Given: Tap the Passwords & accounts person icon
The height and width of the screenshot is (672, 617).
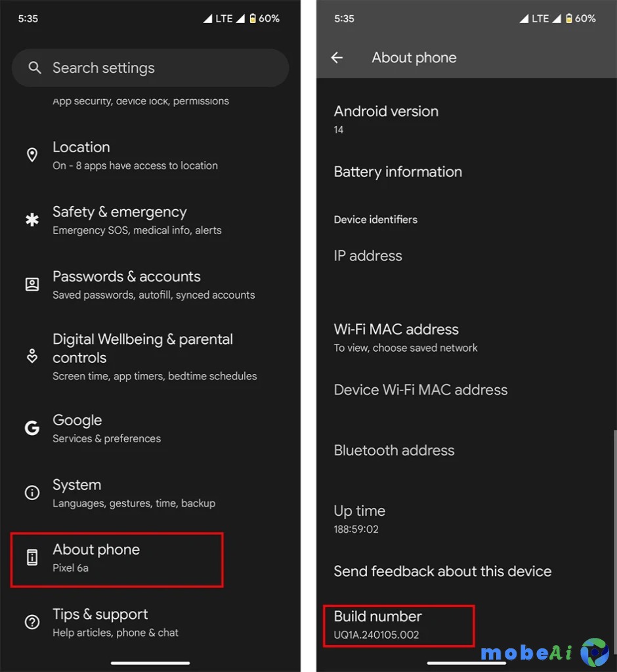Looking at the screenshot, I should pyautogui.click(x=32, y=284).
